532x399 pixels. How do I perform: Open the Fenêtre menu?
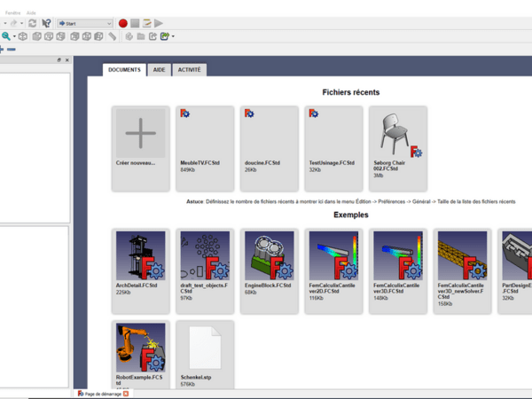coord(13,13)
